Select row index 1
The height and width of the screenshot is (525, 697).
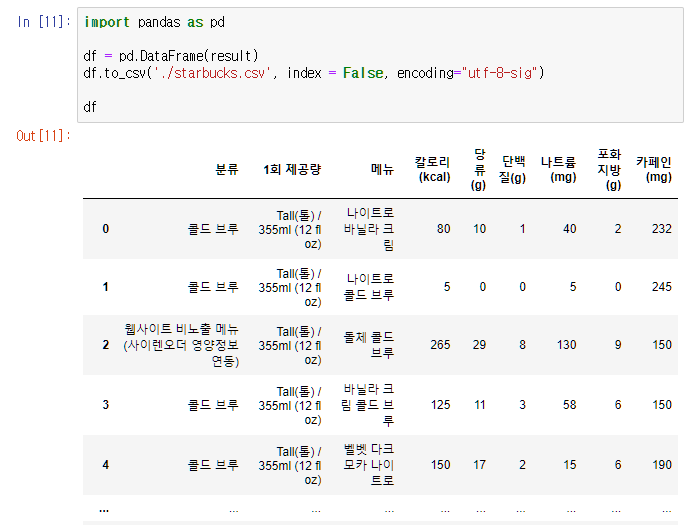(105, 287)
